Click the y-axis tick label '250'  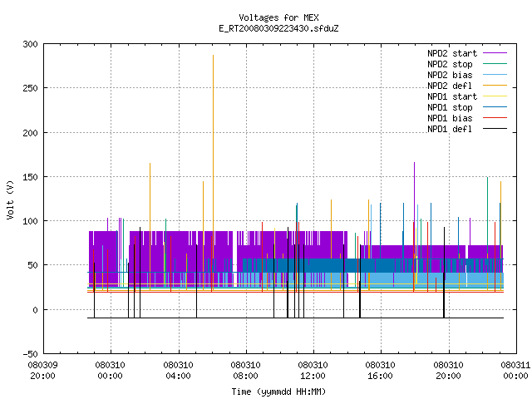pyautogui.click(x=30, y=89)
